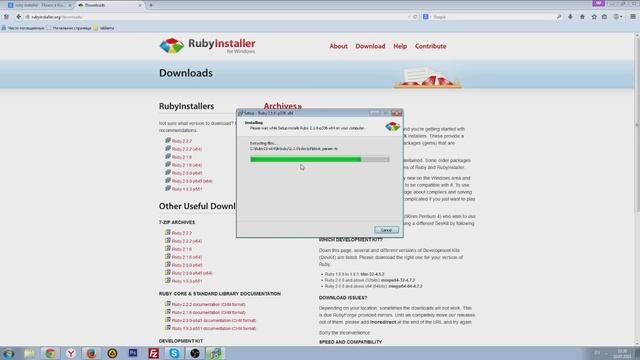Open the first bookmarks toolbar item

point(23,28)
